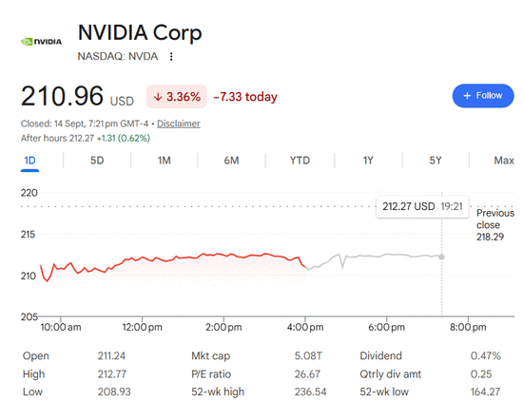Click the red down-arrow percentage badge
Viewport: 523px width, 420px height.
177,97
